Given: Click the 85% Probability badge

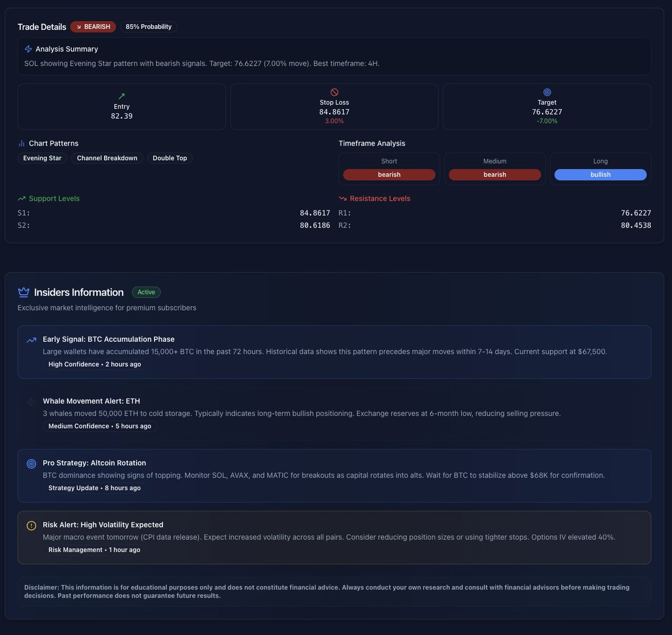Looking at the screenshot, I should (148, 27).
